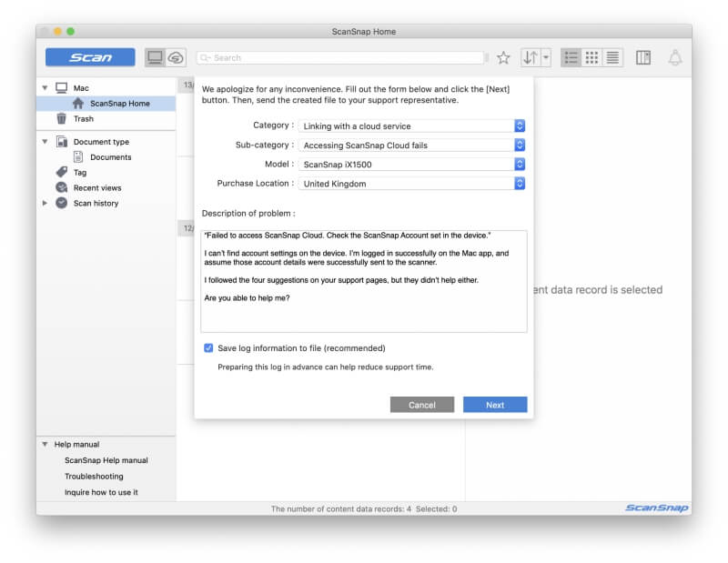Click the favorites star icon
728x563 pixels.
[x=503, y=57]
